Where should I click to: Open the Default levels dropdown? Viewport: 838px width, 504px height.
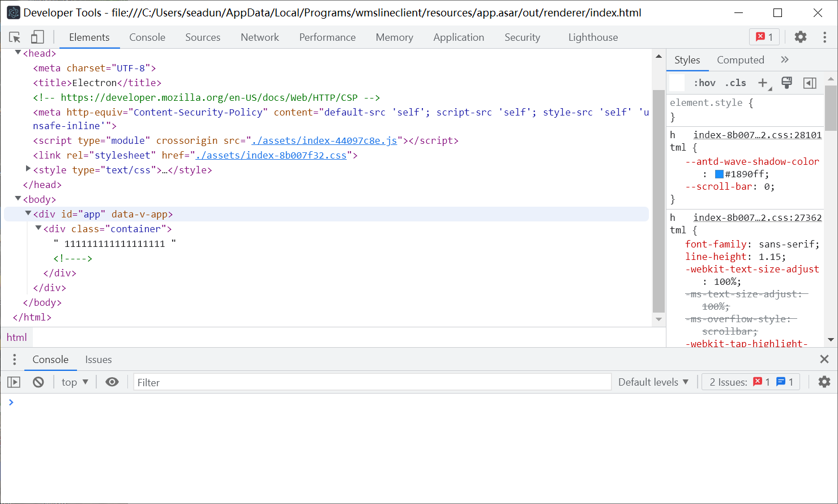[653, 382]
